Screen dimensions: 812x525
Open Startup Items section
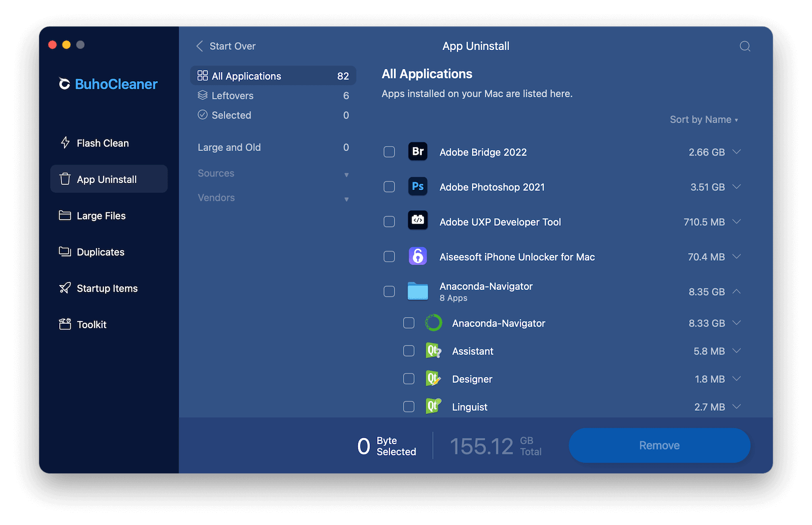pyautogui.click(x=109, y=288)
